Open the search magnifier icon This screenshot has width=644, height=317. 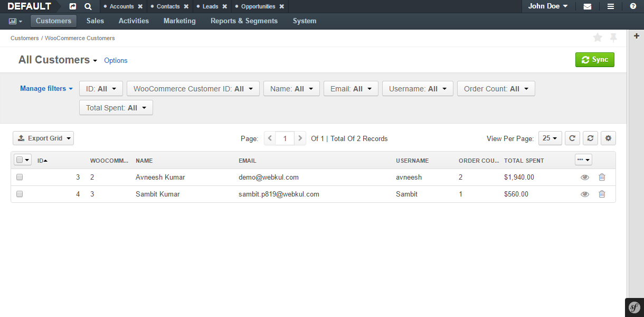pyautogui.click(x=88, y=6)
